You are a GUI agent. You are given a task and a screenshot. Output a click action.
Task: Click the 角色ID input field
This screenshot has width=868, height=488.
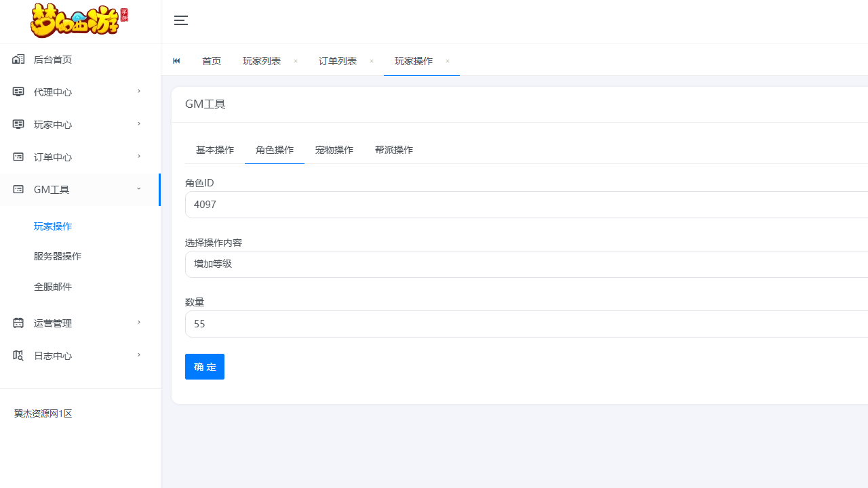526,205
